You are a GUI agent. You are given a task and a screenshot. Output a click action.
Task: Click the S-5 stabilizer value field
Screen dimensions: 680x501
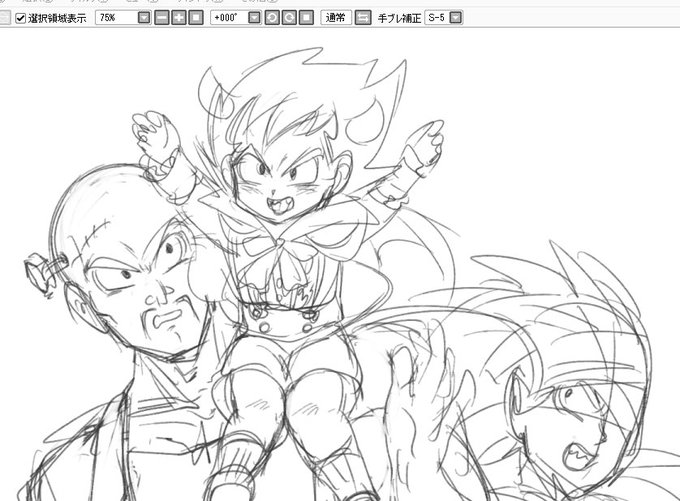coord(437,18)
